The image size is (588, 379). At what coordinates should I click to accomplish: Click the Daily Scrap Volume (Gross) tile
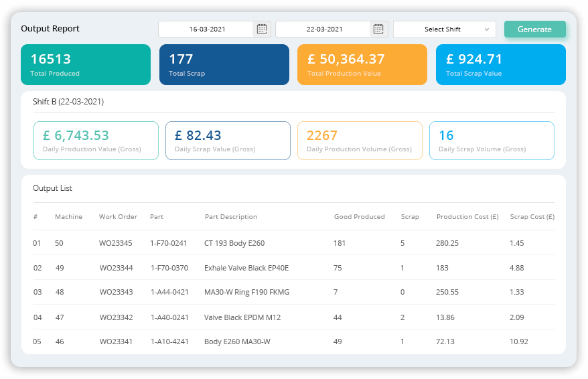[492, 141]
